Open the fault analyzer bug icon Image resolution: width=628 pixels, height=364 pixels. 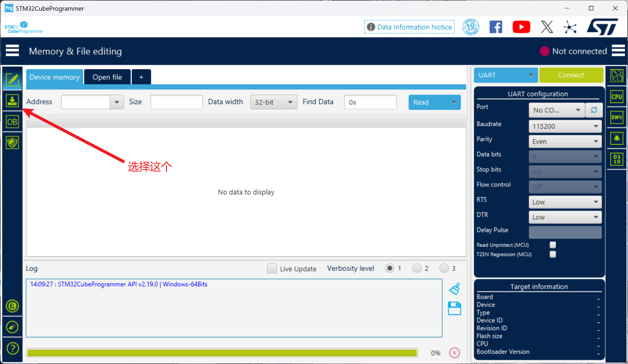(x=617, y=138)
